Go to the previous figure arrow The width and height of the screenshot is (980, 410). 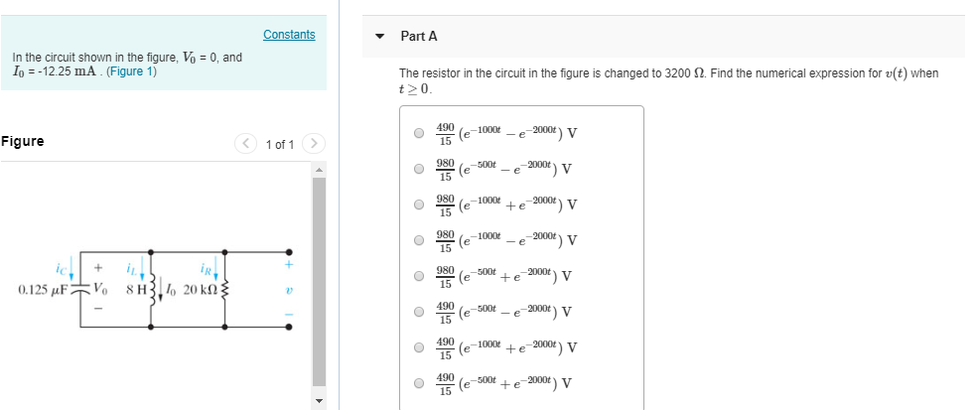point(245,144)
